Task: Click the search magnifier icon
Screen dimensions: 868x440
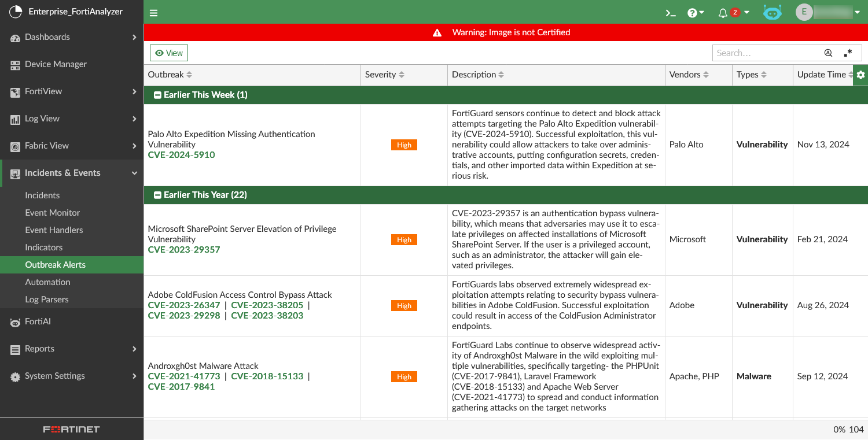Action: tap(828, 53)
